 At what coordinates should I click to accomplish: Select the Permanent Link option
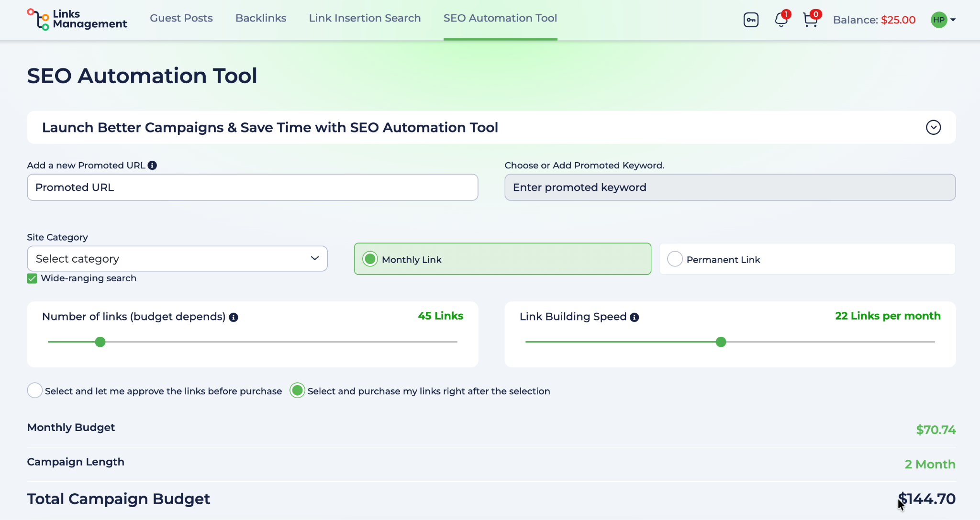(x=807, y=259)
